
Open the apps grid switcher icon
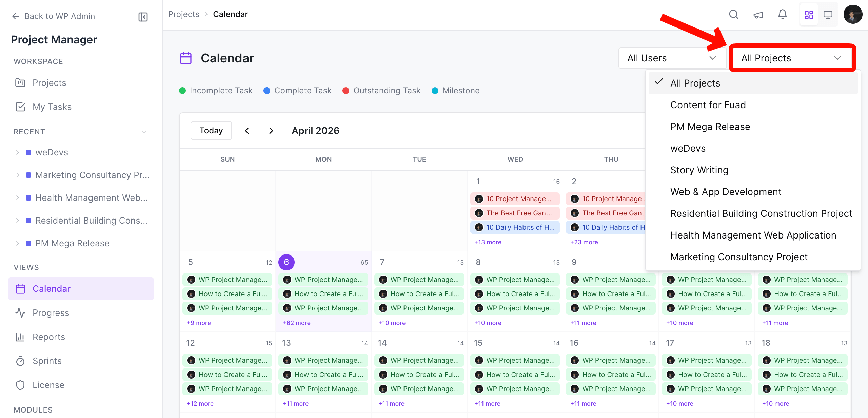pyautogui.click(x=809, y=15)
